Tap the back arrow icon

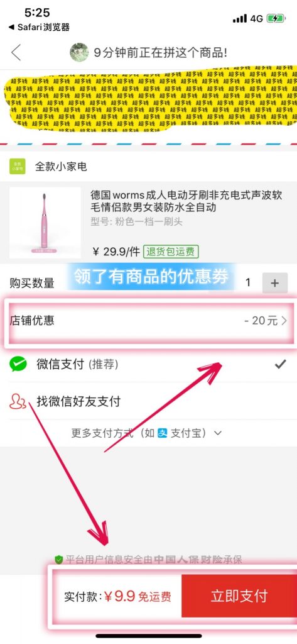click(x=16, y=53)
